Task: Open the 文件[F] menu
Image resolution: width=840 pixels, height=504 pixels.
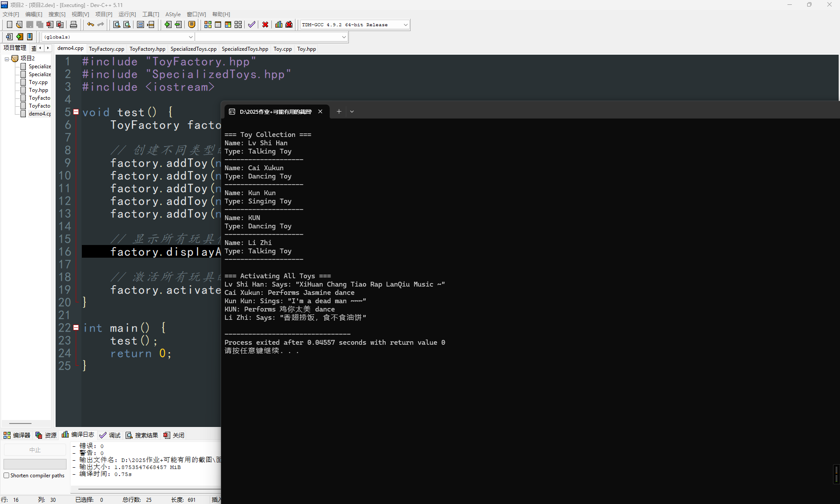Action: point(11,14)
